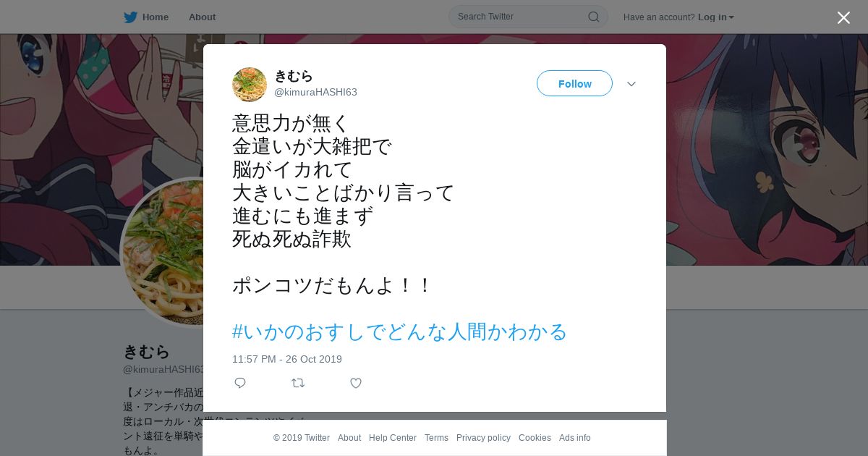Close the tweet overlay with X

(843, 17)
